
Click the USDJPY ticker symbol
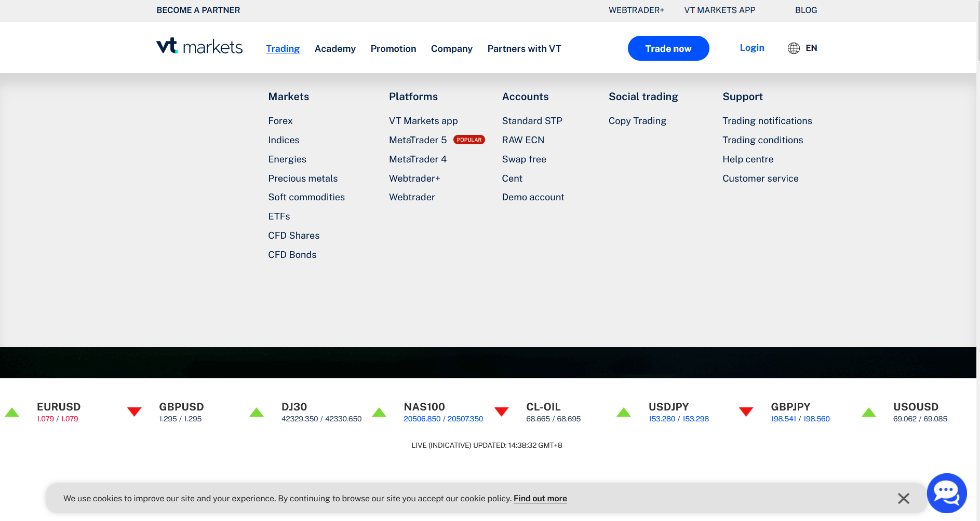click(668, 407)
